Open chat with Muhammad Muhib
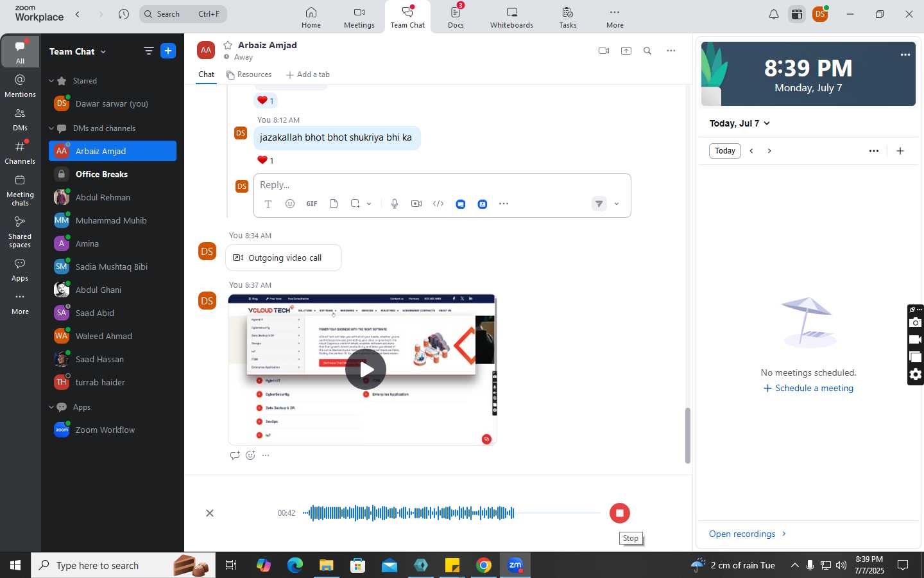 [x=112, y=220]
